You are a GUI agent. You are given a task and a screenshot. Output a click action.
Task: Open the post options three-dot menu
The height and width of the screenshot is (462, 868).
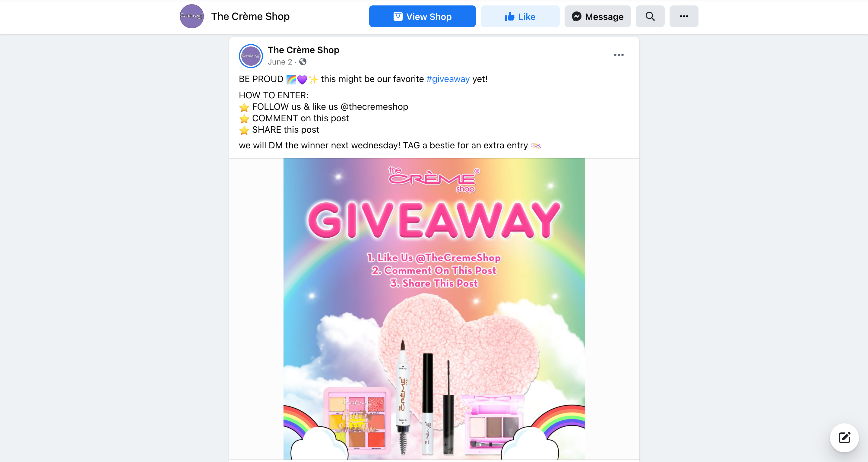coord(618,55)
